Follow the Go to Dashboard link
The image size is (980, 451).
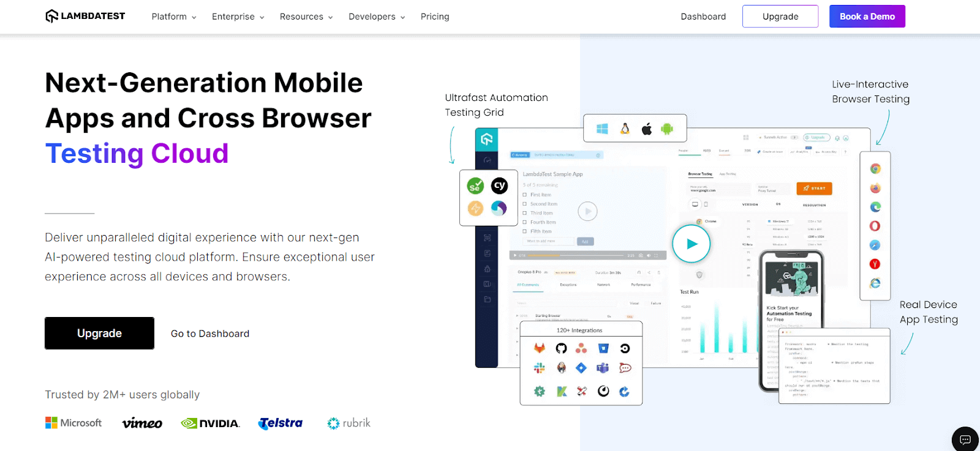210,334
